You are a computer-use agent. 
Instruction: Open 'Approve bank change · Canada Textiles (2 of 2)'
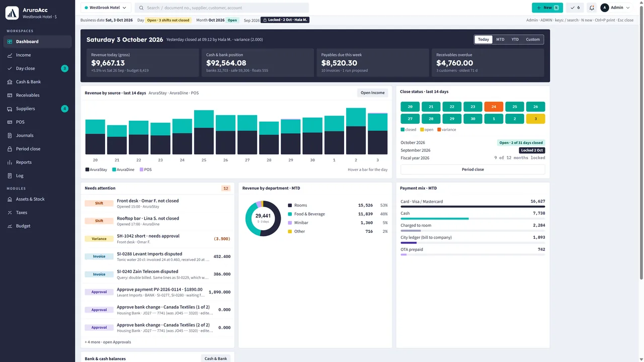pos(157,327)
